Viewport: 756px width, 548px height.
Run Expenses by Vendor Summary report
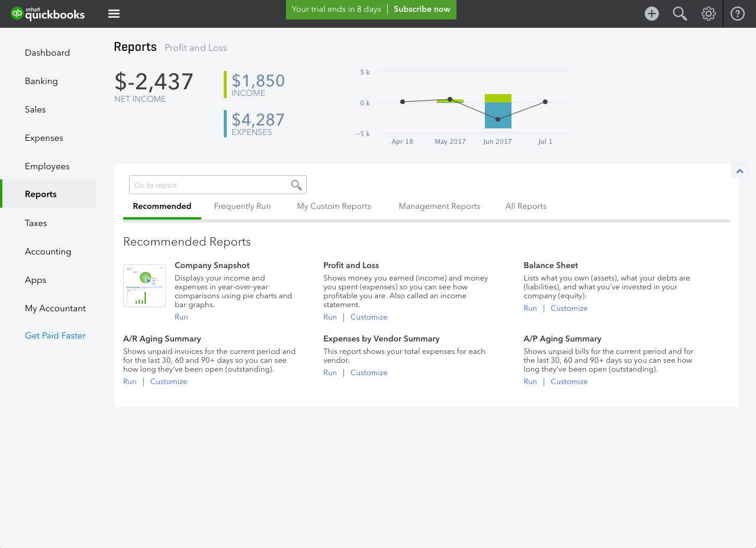point(330,373)
